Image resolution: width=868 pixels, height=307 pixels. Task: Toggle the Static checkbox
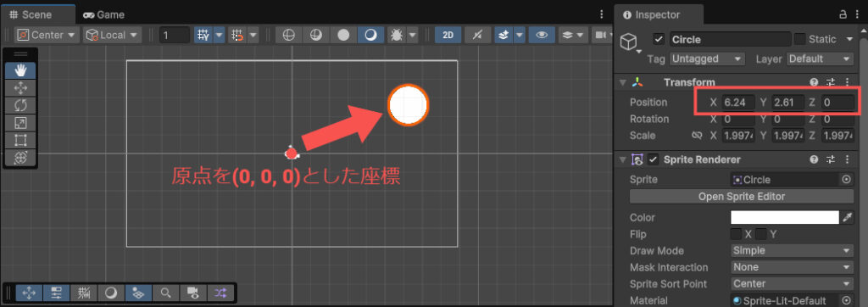coord(800,39)
